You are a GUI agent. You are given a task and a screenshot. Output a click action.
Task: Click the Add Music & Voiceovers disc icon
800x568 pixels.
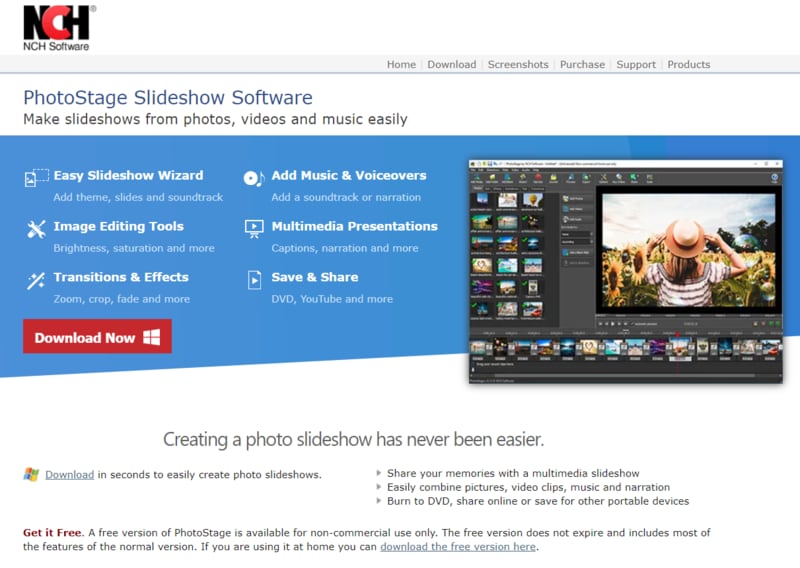[254, 178]
